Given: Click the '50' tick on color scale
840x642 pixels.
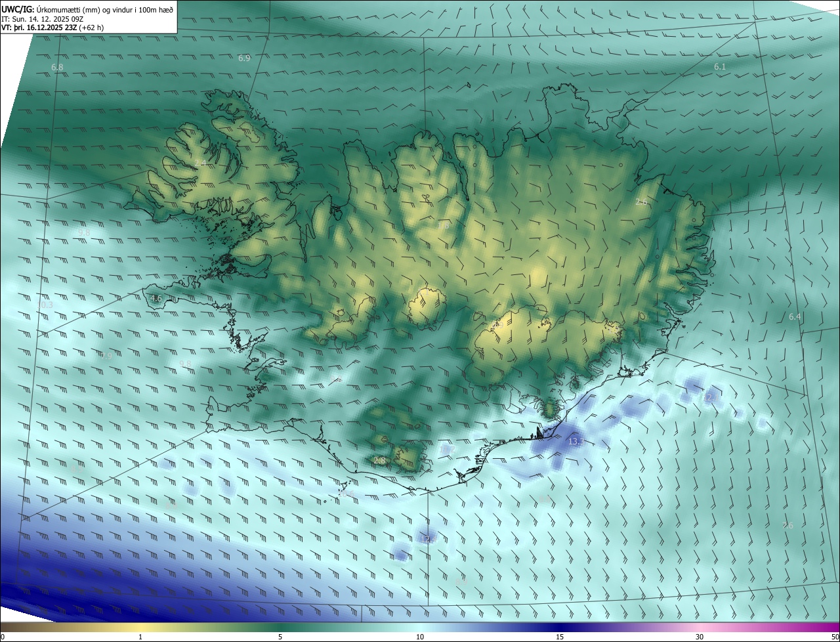Looking at the screenshot, I should tap(835, 637).
